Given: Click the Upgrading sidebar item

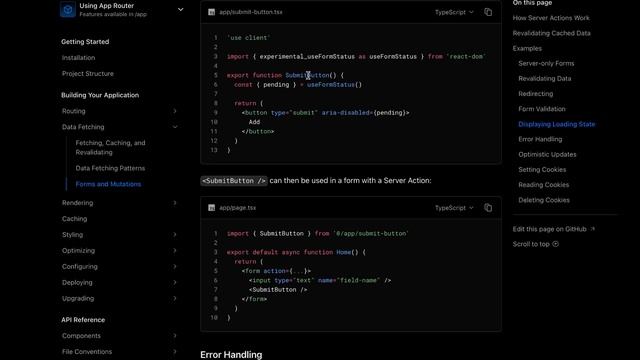Looking at the screenshot, I should (78, 298).
